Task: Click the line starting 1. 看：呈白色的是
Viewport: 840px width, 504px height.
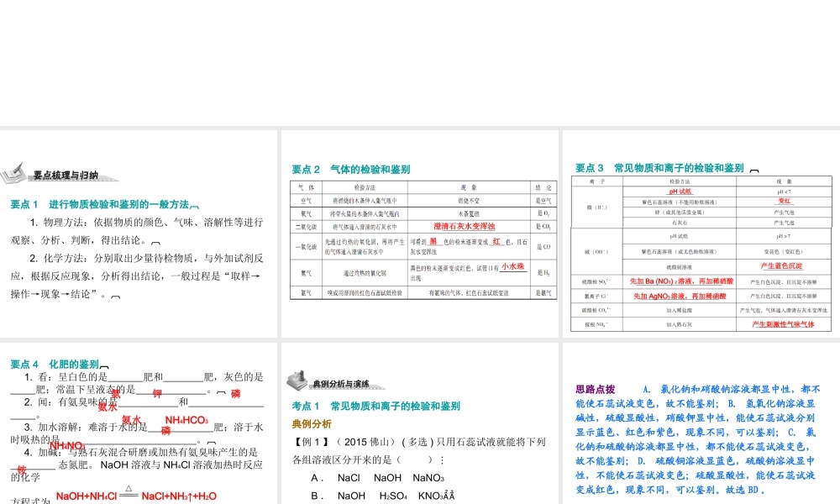Action: click(x=137, y=384)
